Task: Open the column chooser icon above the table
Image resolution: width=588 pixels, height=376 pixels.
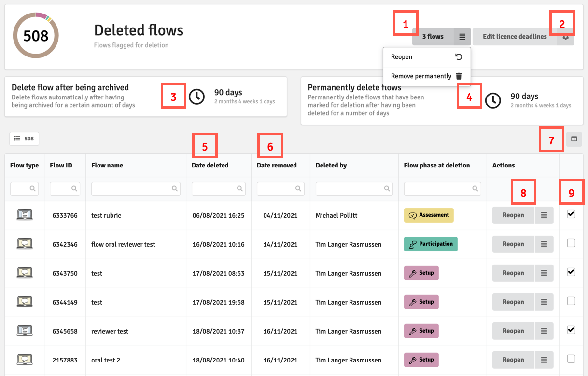Action: [x=574, y=139]
